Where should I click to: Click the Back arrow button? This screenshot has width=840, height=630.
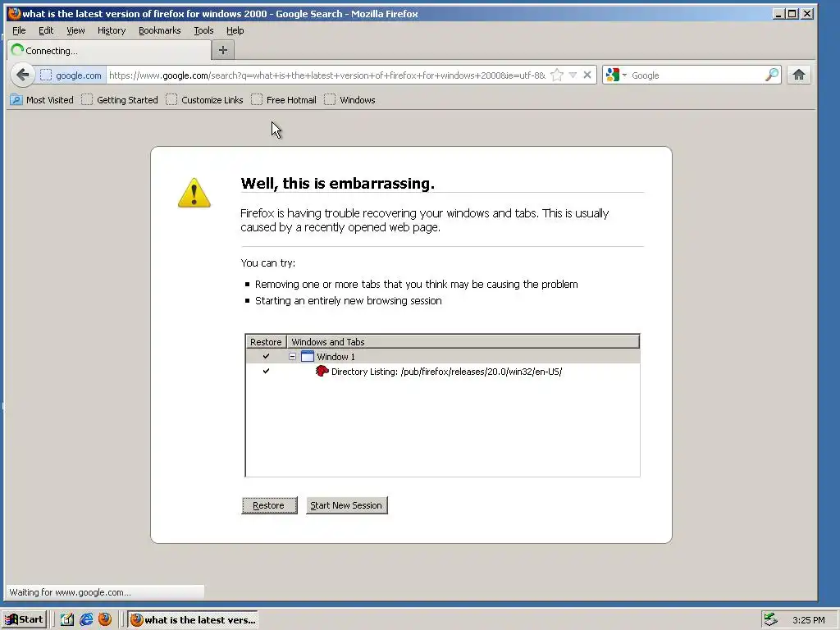tap(22, 75)
